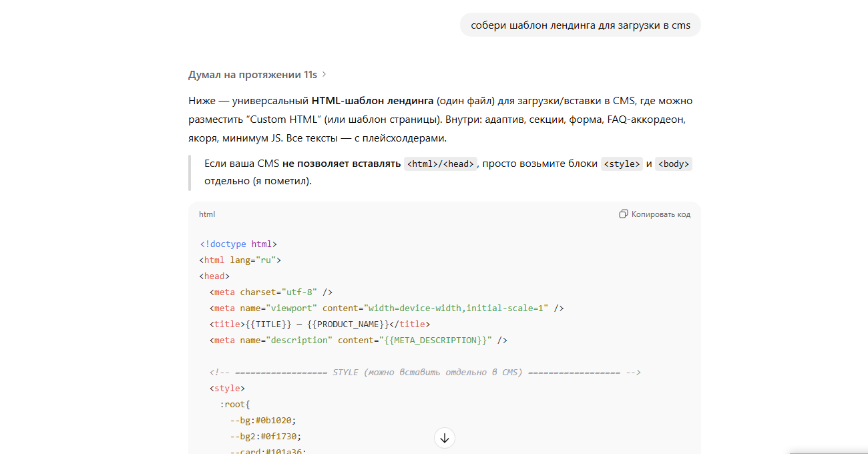
Task: Click the inline <style> code chip in the note
Action: [x=622, y=164]
